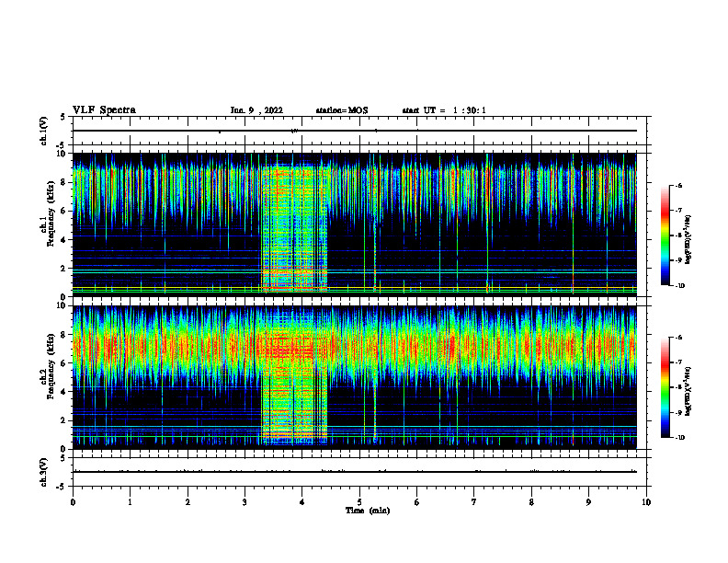Click time axis tick label "2"
Image resolution: width=728 pixels, height=563 pixels.
188,502
